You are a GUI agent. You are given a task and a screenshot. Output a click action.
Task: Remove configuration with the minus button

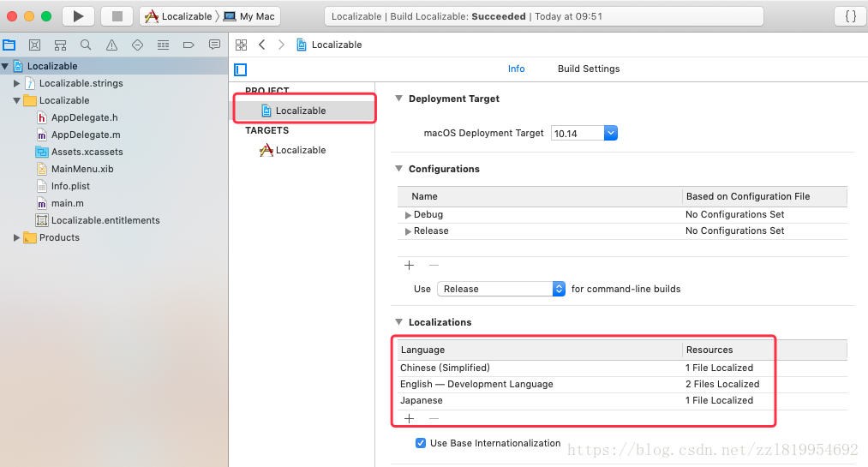434,266
